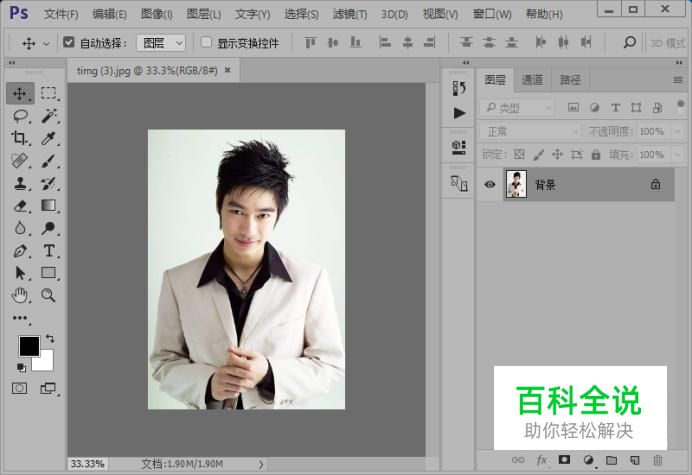Select the Rectangular Marquee tool
The height and width of the screenshot is (475, 692).
pyautogui.click(x=49, y=93)
